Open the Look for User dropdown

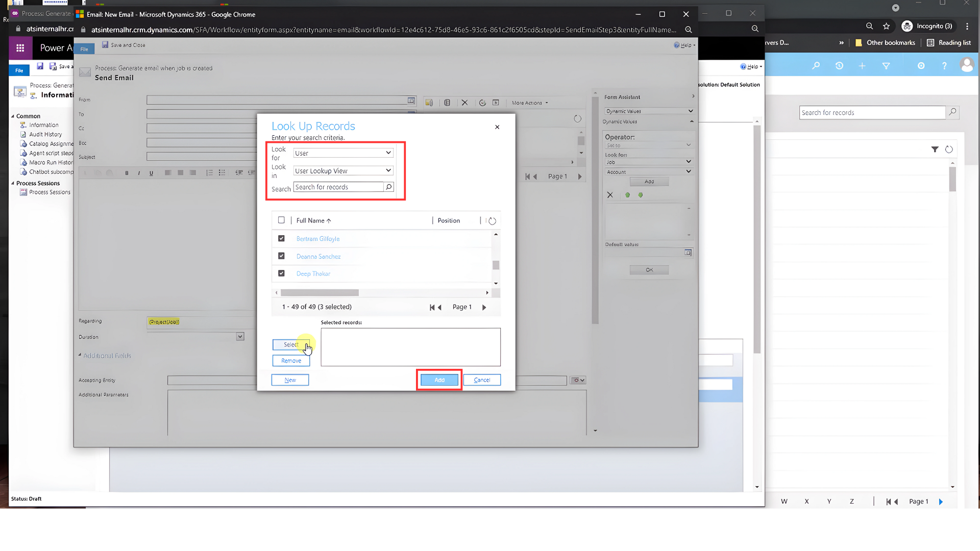point(343,153)
